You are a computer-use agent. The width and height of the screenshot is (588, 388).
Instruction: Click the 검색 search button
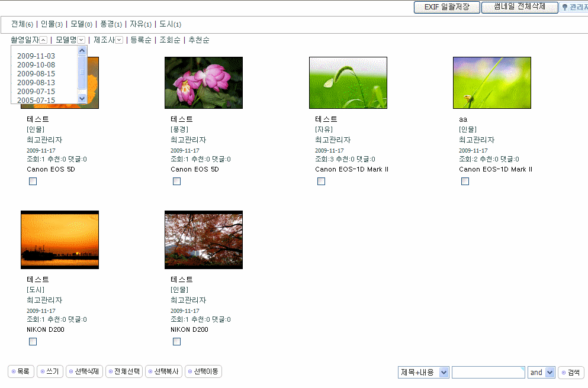(571, 372)
